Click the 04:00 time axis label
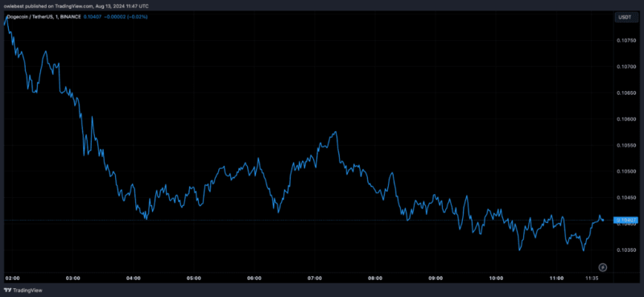 (134, 278)
